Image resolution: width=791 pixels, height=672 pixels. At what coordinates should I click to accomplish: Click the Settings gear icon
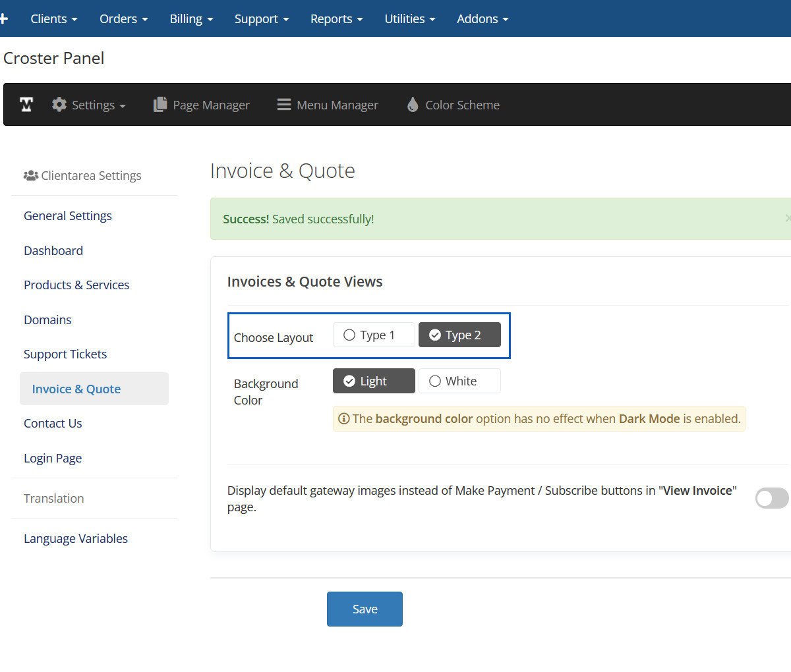click(x=59, y=105)
